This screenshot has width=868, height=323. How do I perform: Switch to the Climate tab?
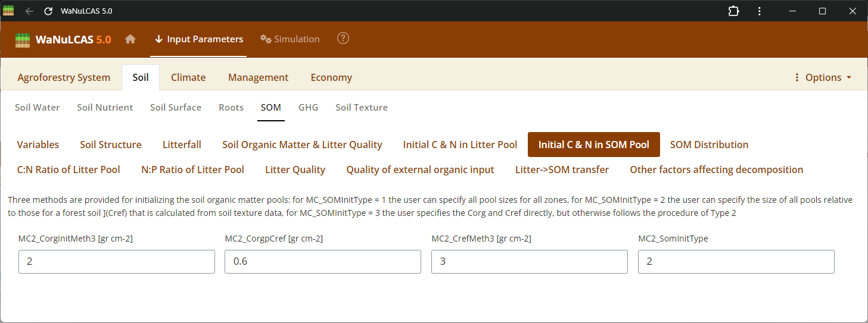click(x=188, y=77)
